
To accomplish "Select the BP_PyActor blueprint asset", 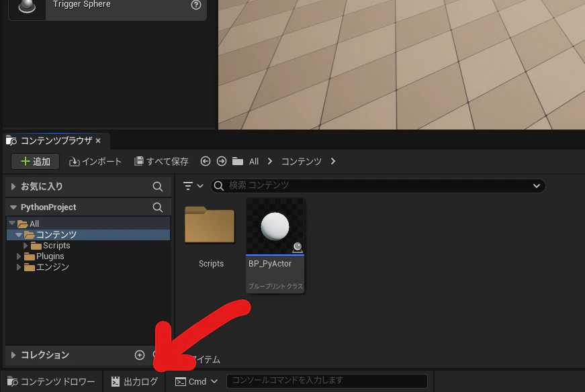I will pyautogui.click(x=275, y=245).
